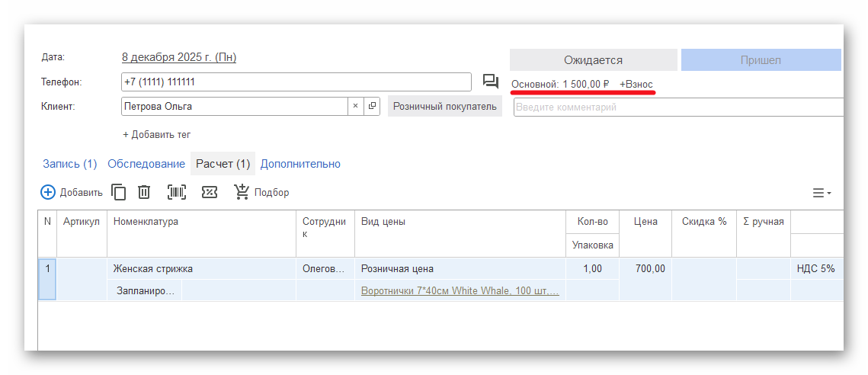Open the Обследование tab
The height and width of the screenshot is (375, 868).
[146, 164]
